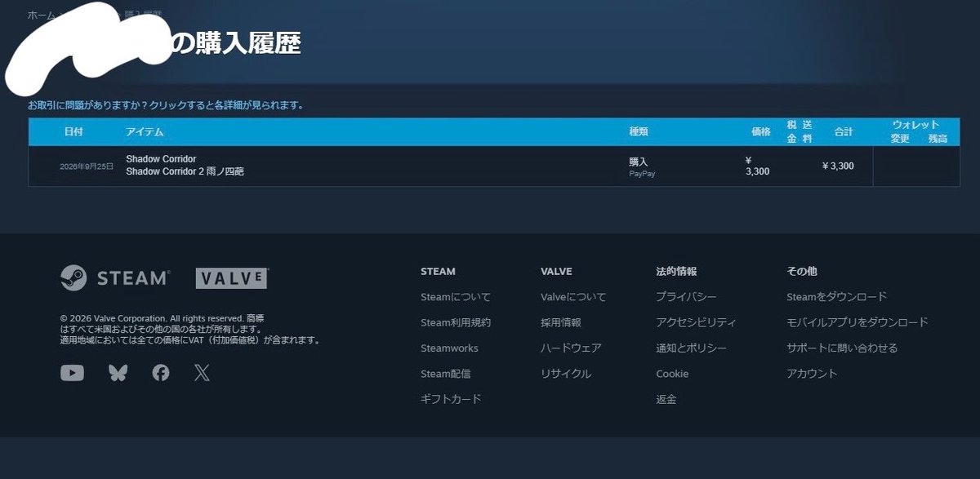
Task: Open the Steam X (Twitter) icon
Action: [x=203, y=373]
